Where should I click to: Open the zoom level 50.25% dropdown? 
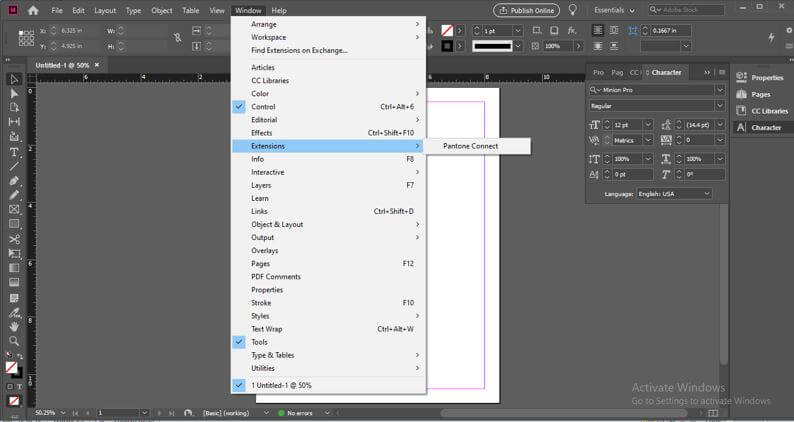[64, 413]
